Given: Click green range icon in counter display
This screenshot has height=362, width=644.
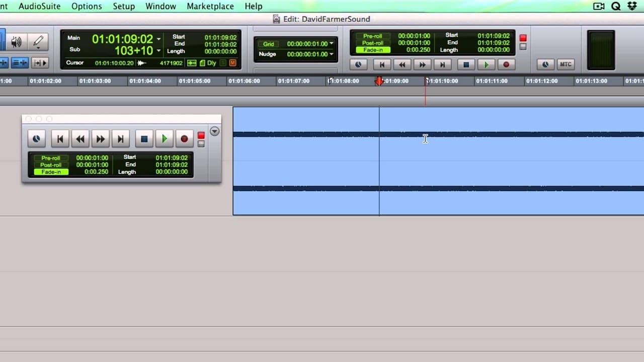Looking at the screenshot, I should tap(192, 63).
